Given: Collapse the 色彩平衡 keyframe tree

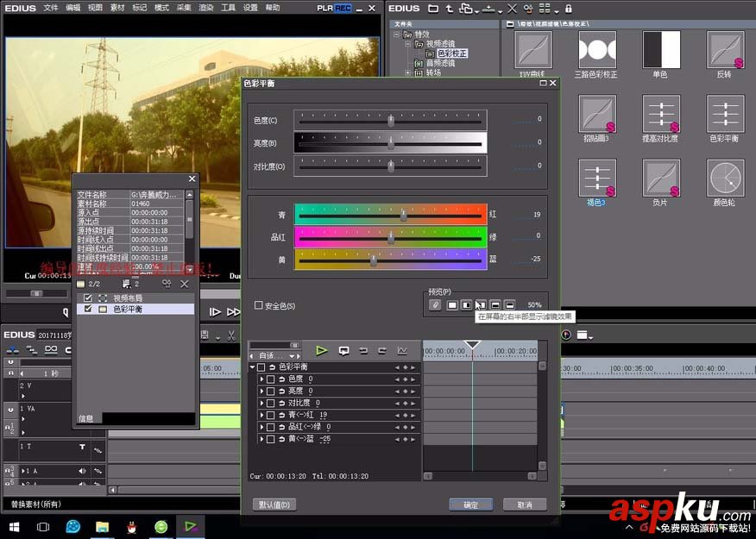Looking at the screenshot, I should click(252, 367).
